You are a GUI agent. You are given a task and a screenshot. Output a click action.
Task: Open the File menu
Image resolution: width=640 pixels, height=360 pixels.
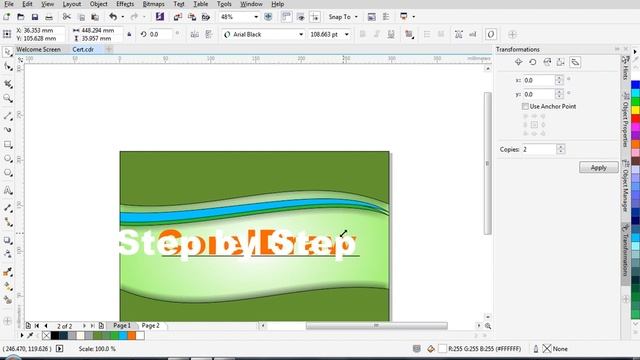click(x=9, y=4)
